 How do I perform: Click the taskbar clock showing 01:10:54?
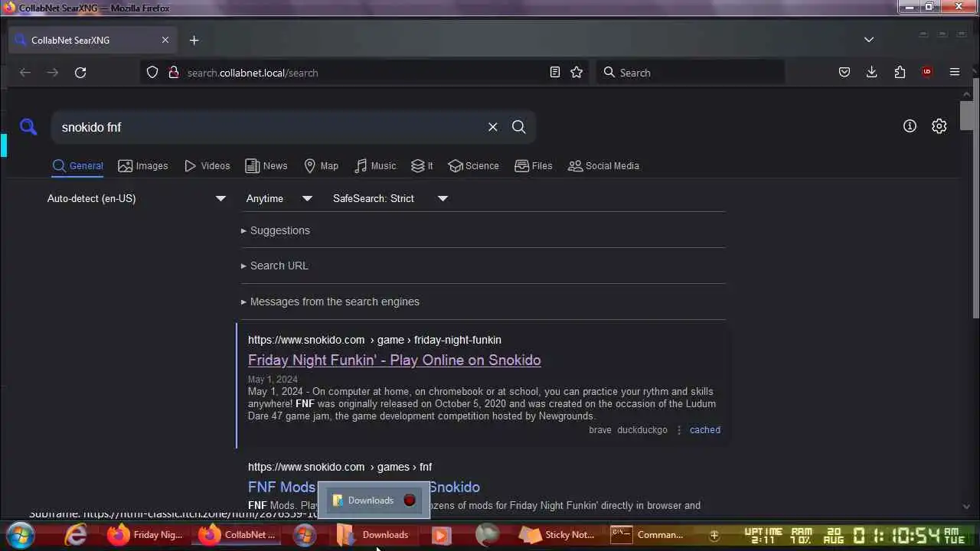pyautogui.click(x=897, y=535)
